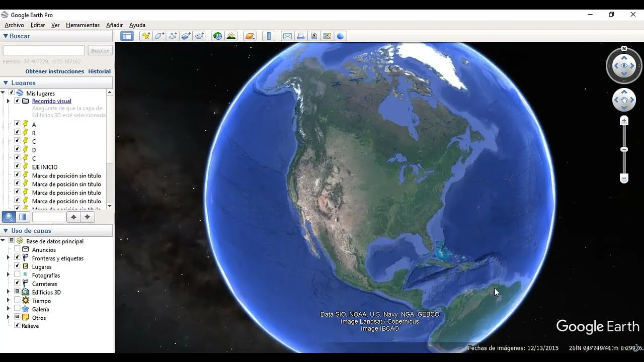644x362 pixels.
Task: Hide the sidebar with the toolbar toggle
Action: tap(127, 36)
